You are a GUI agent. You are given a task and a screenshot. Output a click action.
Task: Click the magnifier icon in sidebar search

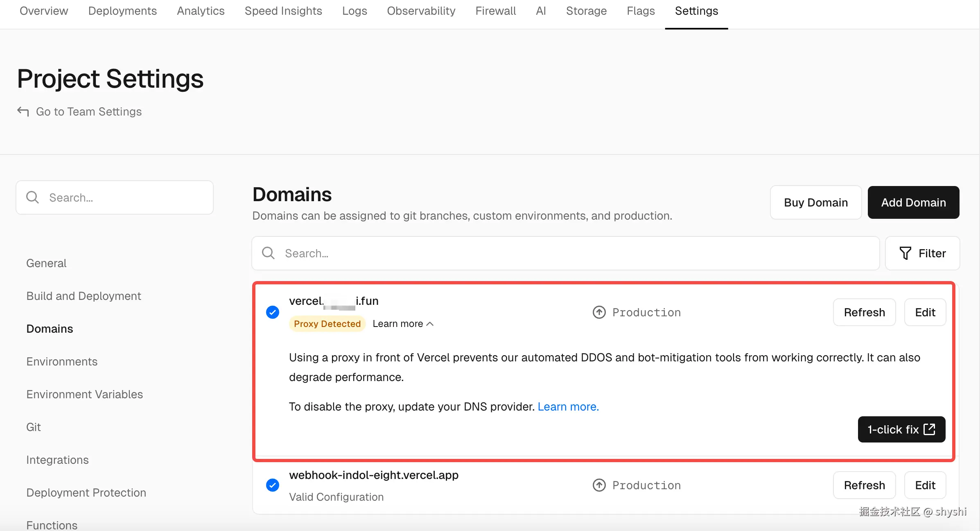coord(32,197)
